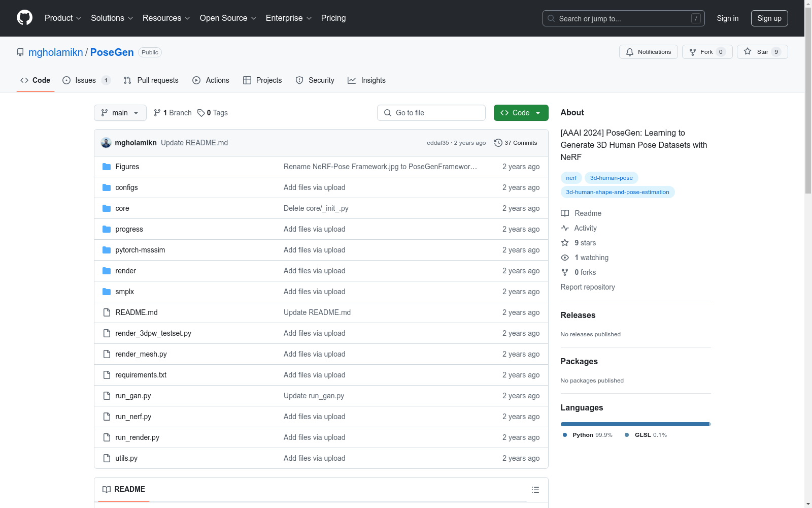812x508 pixels.
Task: Click the Python language bar segment
Action: (635, 424)
